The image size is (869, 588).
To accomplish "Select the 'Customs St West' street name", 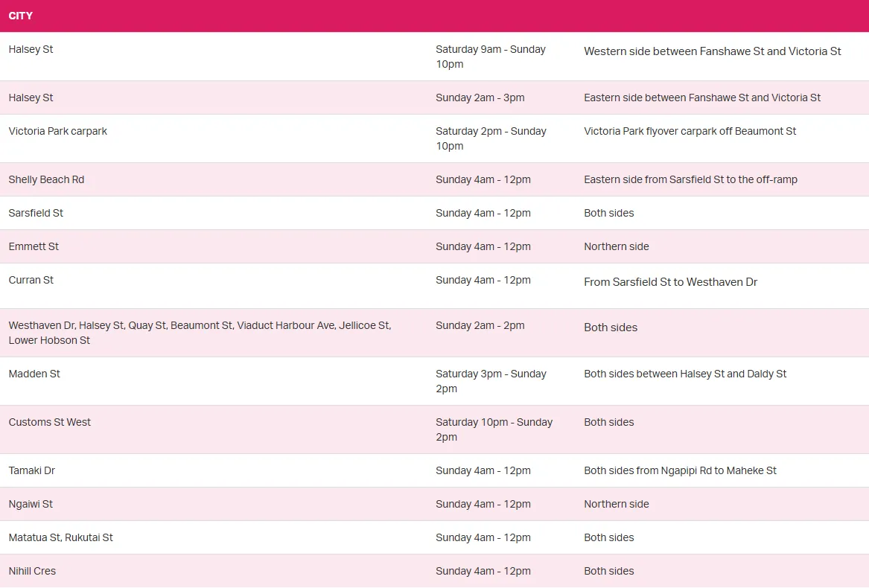I will (49, 422).
